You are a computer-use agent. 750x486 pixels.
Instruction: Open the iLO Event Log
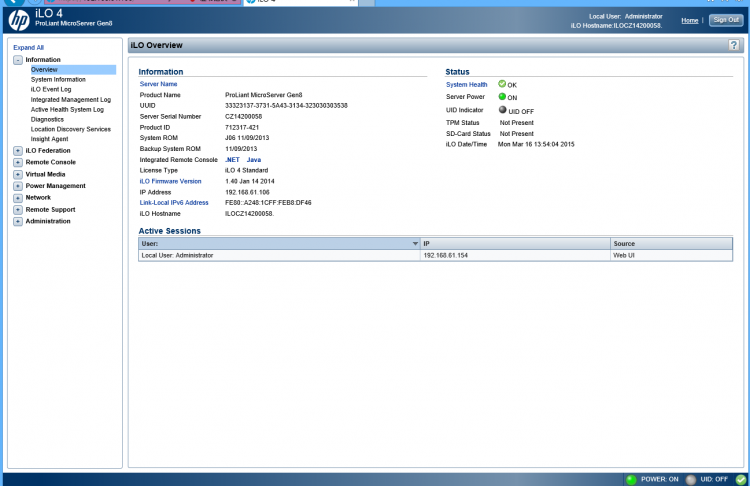point(51,89)
